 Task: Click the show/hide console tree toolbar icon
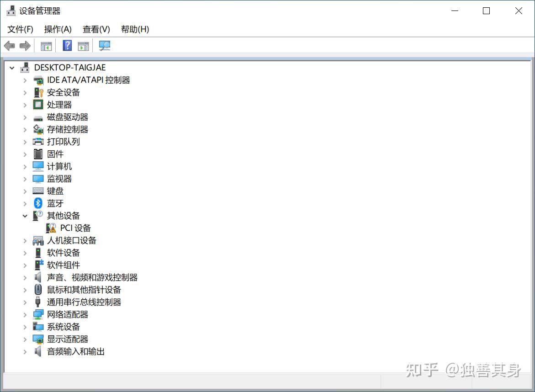click(46, 46)
